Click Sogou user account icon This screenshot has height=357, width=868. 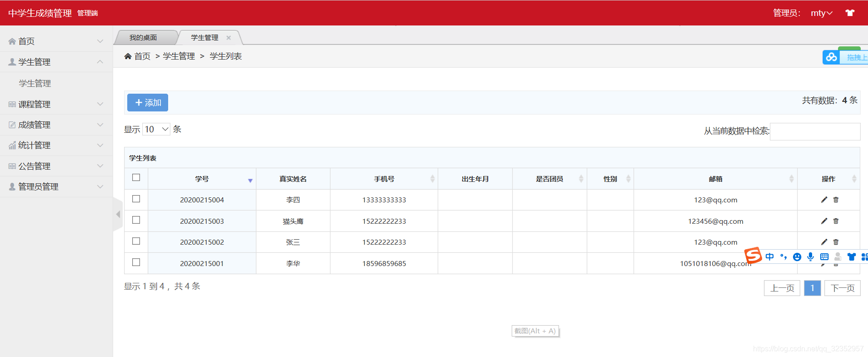838,257
